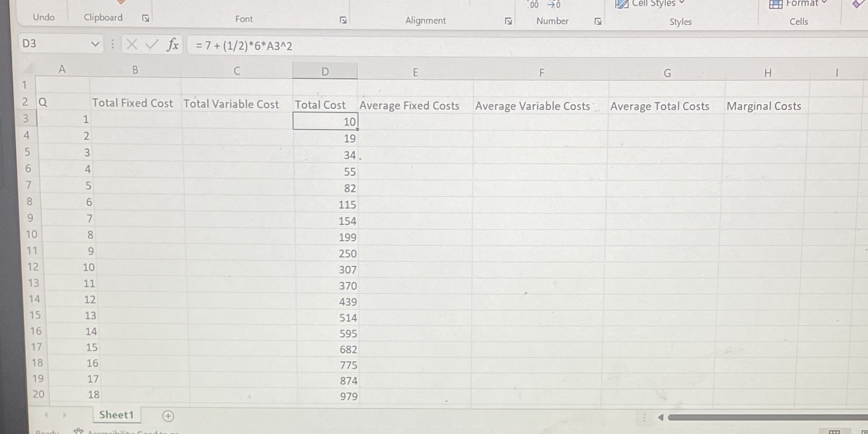The height and width of the screenshot is (434, 868).
Task: Open the Number format dialog launcher
Action: tap(598, 21)
